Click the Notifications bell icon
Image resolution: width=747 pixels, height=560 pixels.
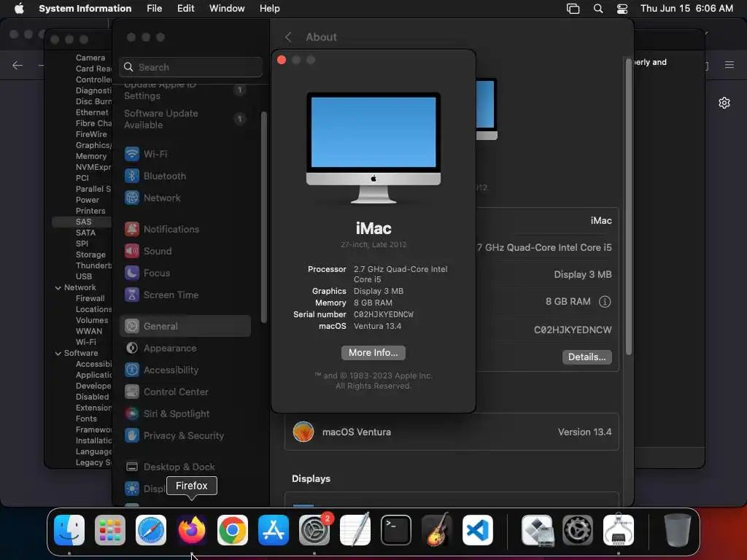(132, 230)
